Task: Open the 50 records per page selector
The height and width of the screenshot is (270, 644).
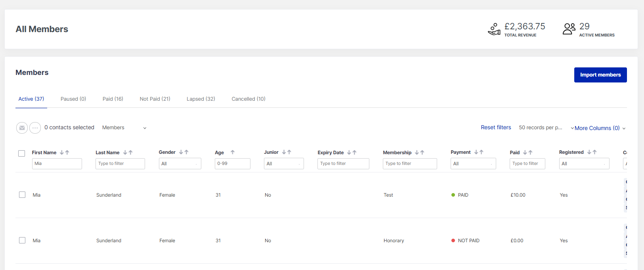Action: (x=540, y=128)
